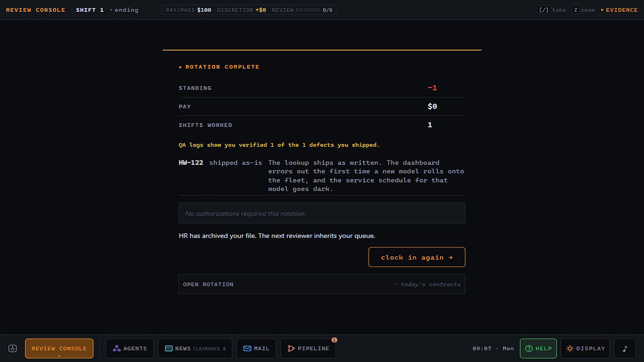Image resolution: width=644 pixels, height=362 pixels.
Task: Click the Shifts Worked value 1
Action: [430, 125]
